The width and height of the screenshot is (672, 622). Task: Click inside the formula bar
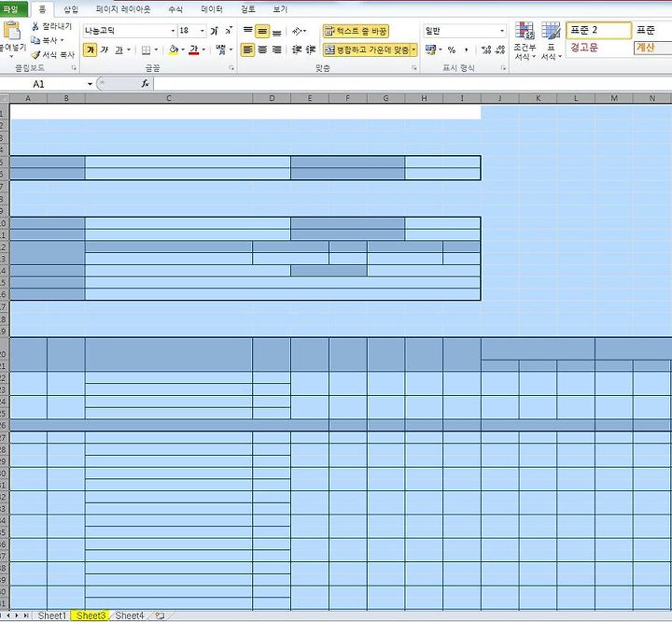tap(413, 84)
